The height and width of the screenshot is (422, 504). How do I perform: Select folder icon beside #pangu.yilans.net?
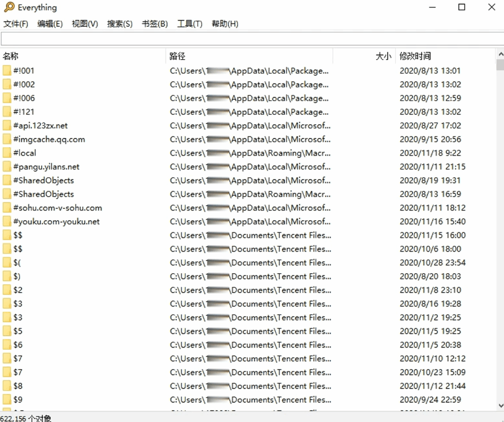click(7, 167)
